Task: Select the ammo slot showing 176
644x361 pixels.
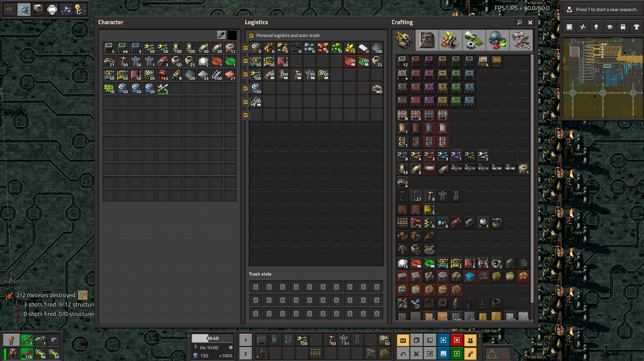Action: coord(27,353)
